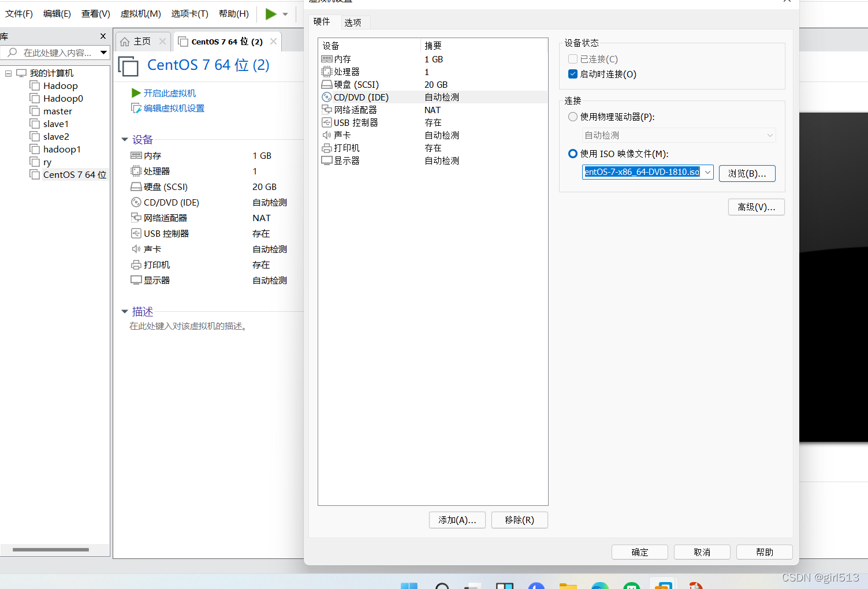Open the 查看(V) menu
The width and height of the screenshot is (868, 589).
96,14
